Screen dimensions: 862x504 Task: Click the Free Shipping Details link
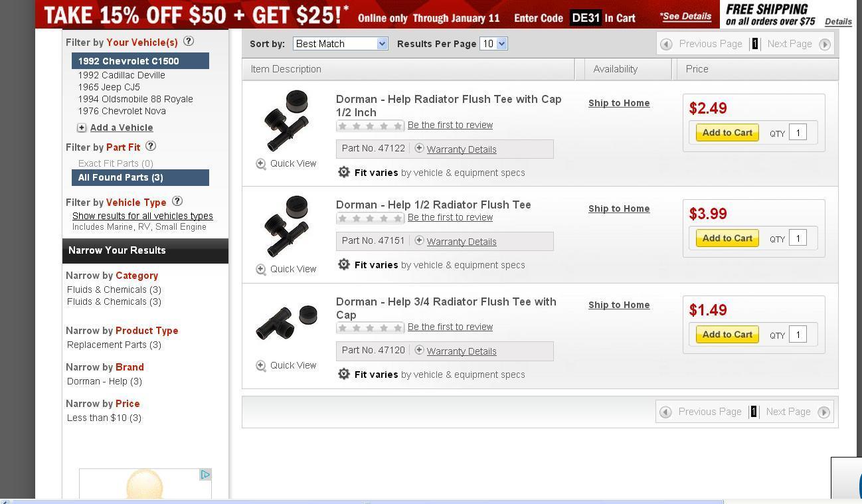[838, 21]
